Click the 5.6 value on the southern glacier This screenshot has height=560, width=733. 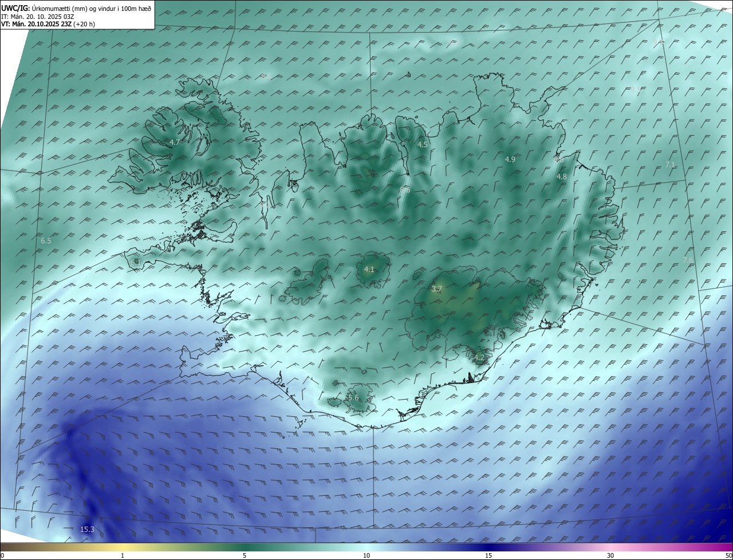click(x=353, y=398)
